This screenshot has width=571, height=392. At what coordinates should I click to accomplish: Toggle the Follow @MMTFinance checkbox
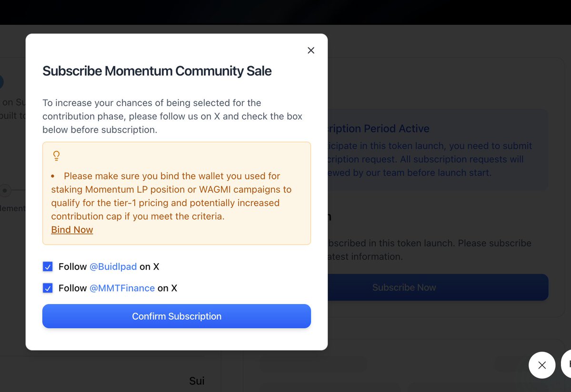coord(48,288)
